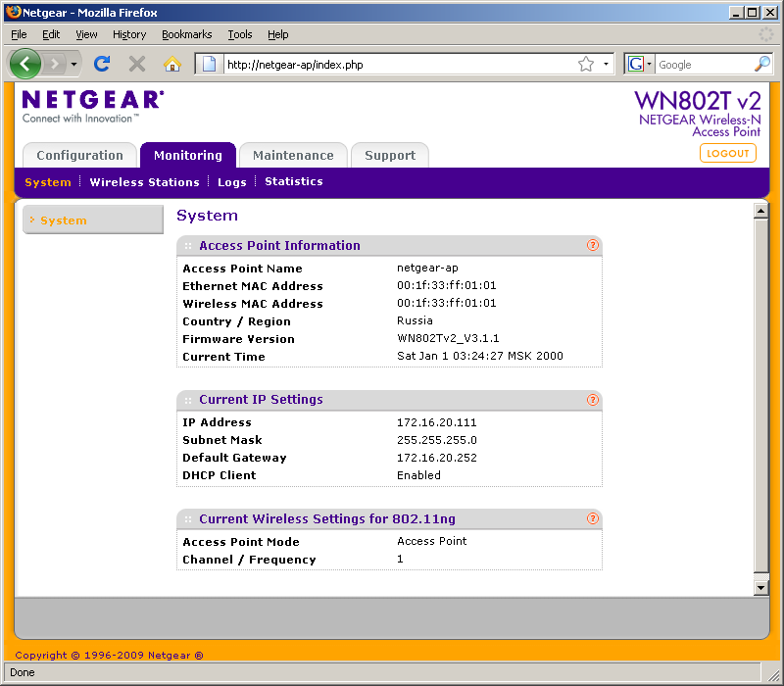Click the Firefox icon in the title bar
Screen dimensions: 784x686
(x=14, y=12)
